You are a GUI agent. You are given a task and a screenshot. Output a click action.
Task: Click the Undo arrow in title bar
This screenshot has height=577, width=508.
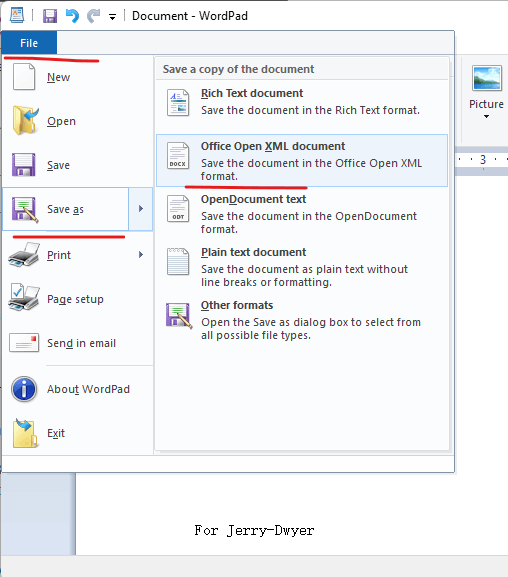tap(72, 16)
